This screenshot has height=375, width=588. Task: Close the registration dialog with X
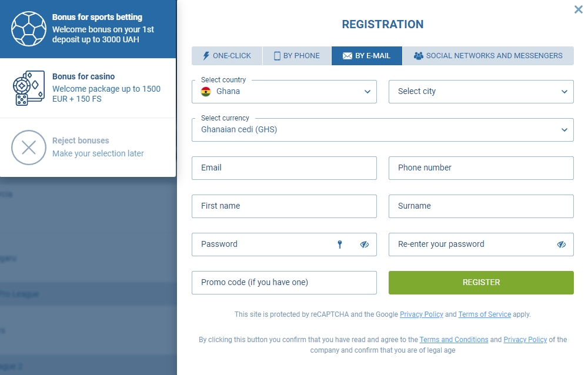[578, 9]
